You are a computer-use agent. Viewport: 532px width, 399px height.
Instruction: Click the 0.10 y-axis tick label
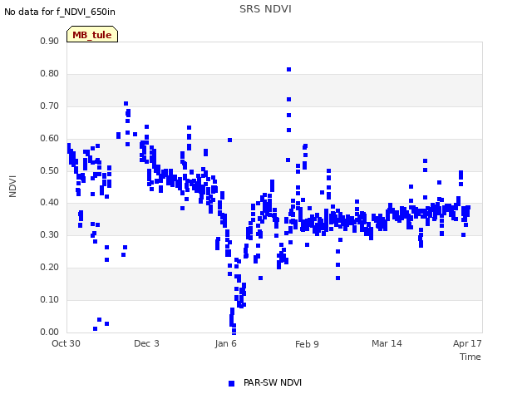[x=50, y=299]
